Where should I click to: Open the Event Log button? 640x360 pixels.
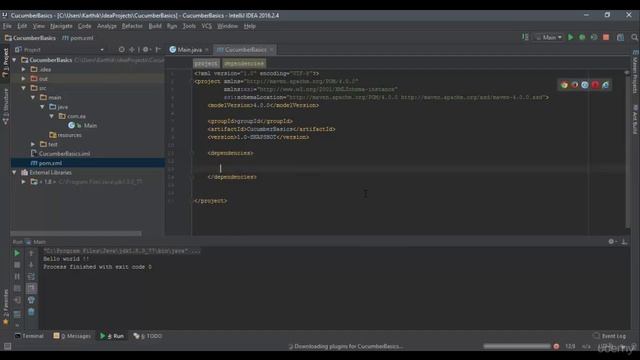click(x=609, y=336)
